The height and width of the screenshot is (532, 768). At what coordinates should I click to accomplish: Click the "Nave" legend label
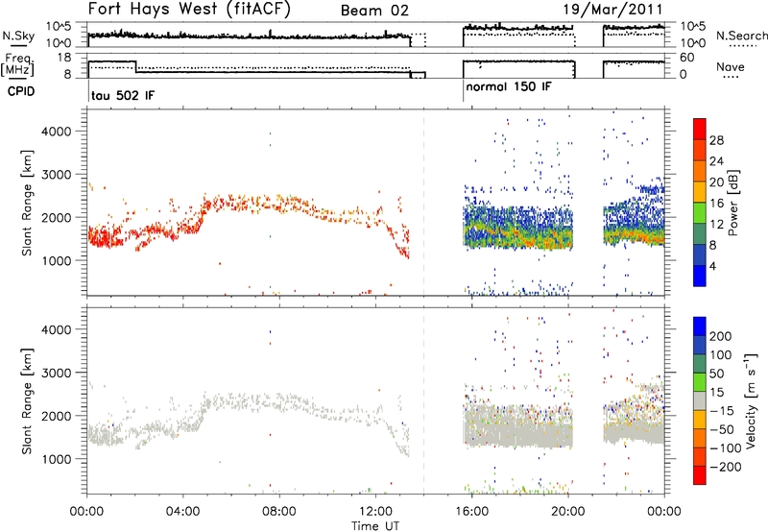[x=731, y=67]
